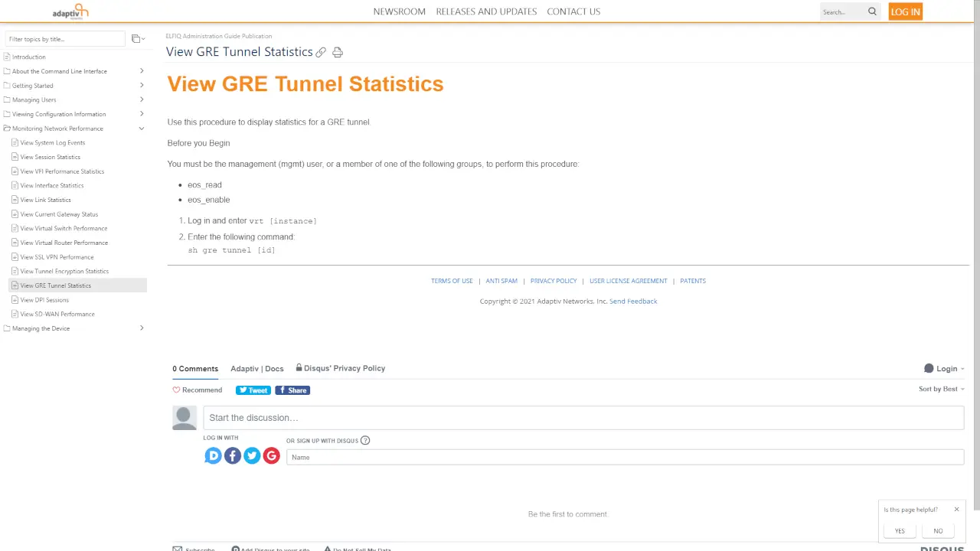This screenshot has width=980, height=551.
Task: Switch to the Adaptiv | Docs tab
Action: point(257,369)
